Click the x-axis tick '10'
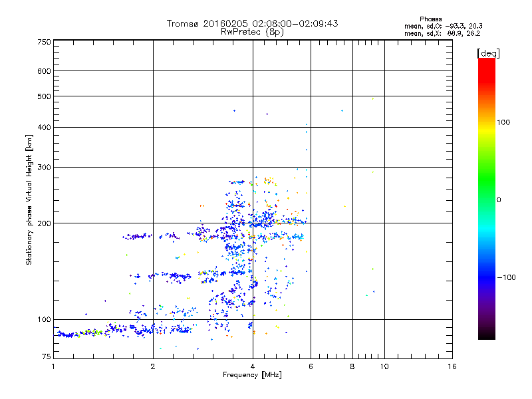 [x=384, y=366]
